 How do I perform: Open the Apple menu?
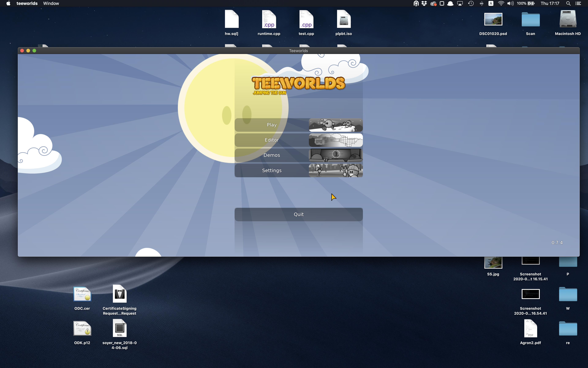point(8,3)
